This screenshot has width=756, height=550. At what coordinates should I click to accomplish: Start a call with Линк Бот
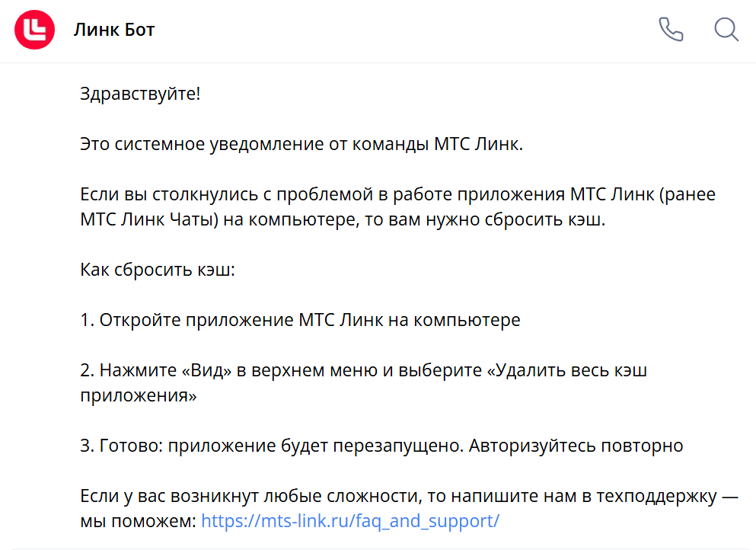tap(671, 30)
